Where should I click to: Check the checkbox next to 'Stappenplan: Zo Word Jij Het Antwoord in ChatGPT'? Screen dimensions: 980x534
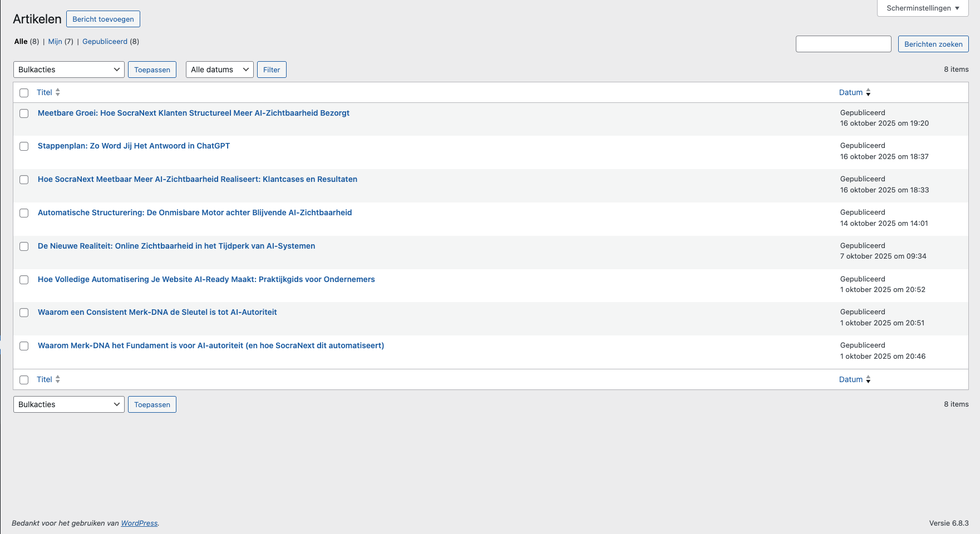[x=24, y=146]
